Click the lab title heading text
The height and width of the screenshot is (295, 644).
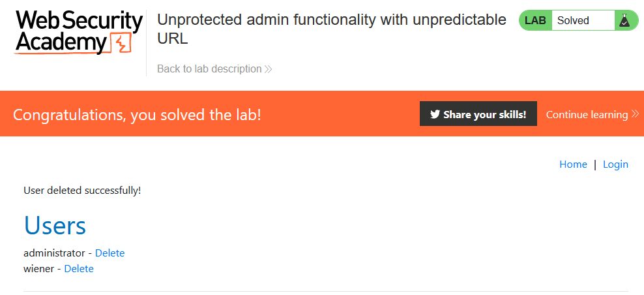coord(331,29)
